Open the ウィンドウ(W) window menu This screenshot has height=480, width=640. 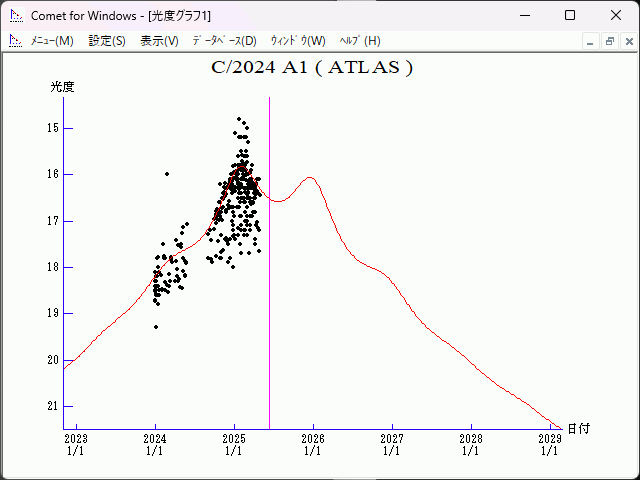coord(298,41)
